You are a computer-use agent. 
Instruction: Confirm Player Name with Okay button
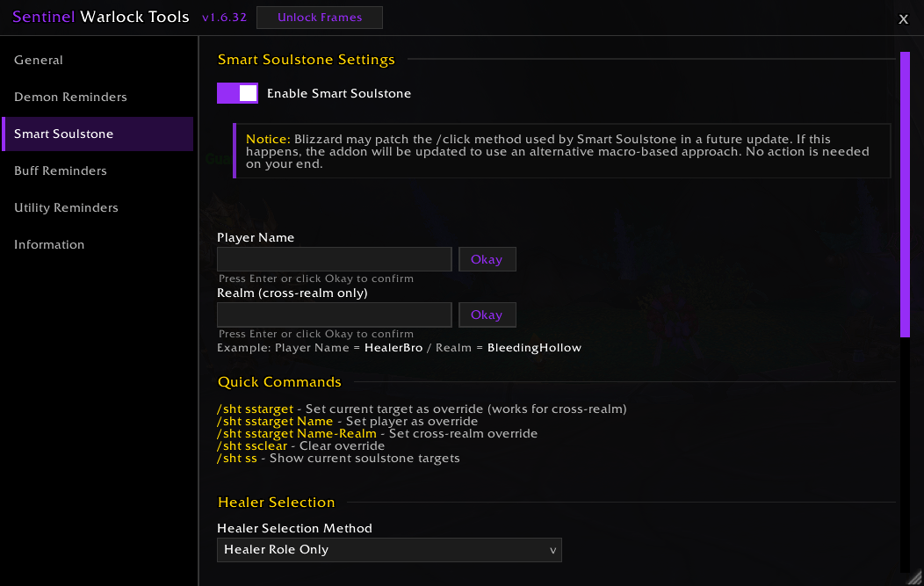(487, 259)
